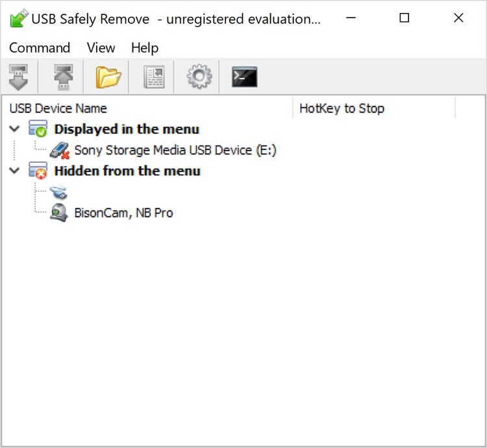Click the Stop device toolbar icon

(18, 77)
